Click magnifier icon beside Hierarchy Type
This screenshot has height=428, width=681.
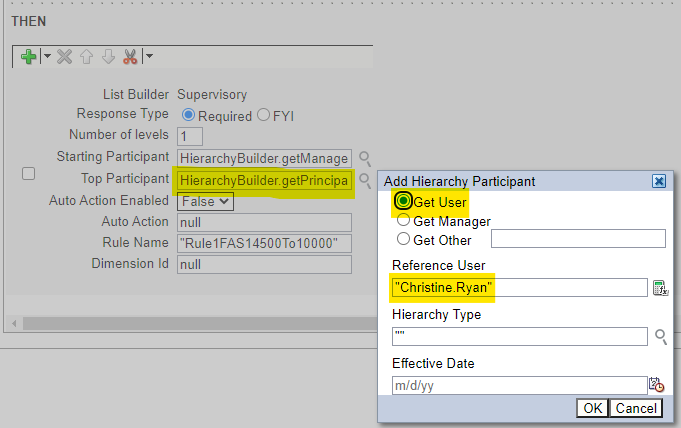click(660, 336)
